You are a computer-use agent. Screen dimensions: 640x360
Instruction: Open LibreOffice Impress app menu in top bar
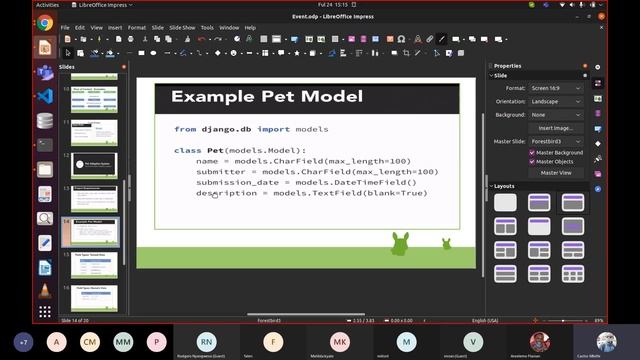click(102, 5)
